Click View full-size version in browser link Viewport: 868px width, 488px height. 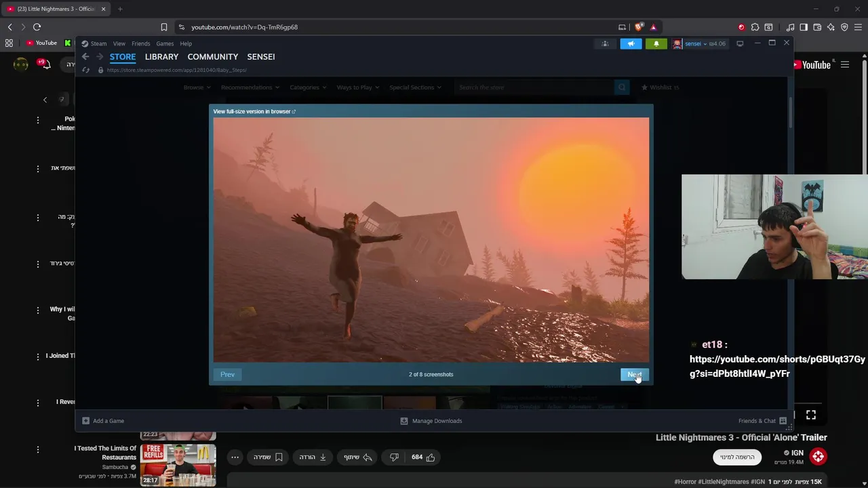coord(254,111)
